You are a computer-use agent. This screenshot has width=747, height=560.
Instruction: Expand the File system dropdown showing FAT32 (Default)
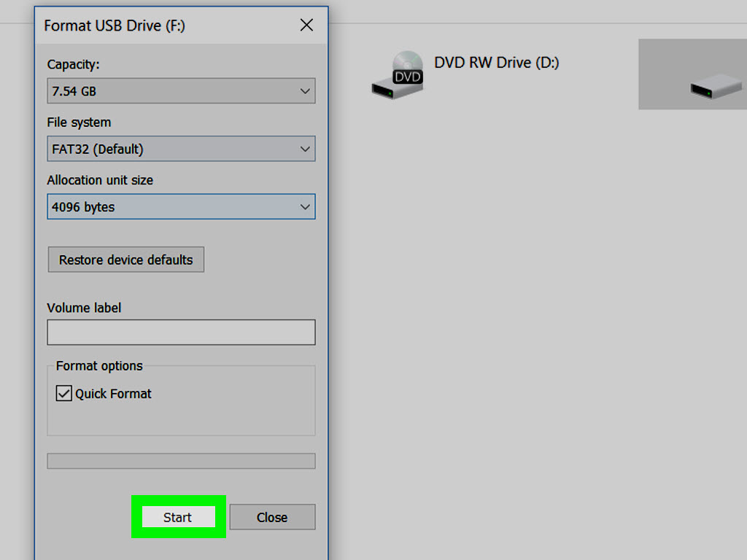[x=181, y=149]
